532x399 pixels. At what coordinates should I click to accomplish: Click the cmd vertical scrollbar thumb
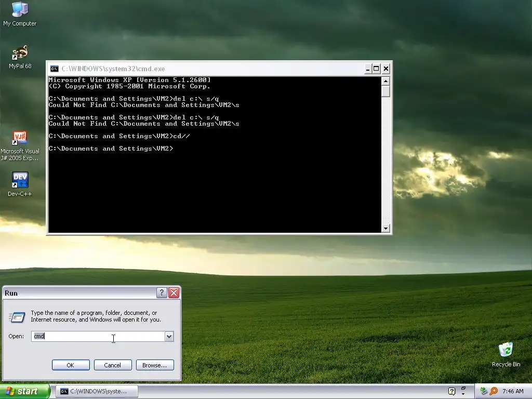pos(385,91)
